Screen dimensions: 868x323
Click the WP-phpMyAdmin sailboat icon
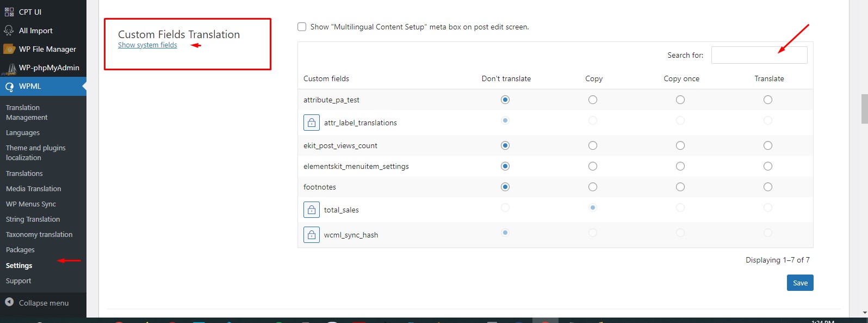9,68
